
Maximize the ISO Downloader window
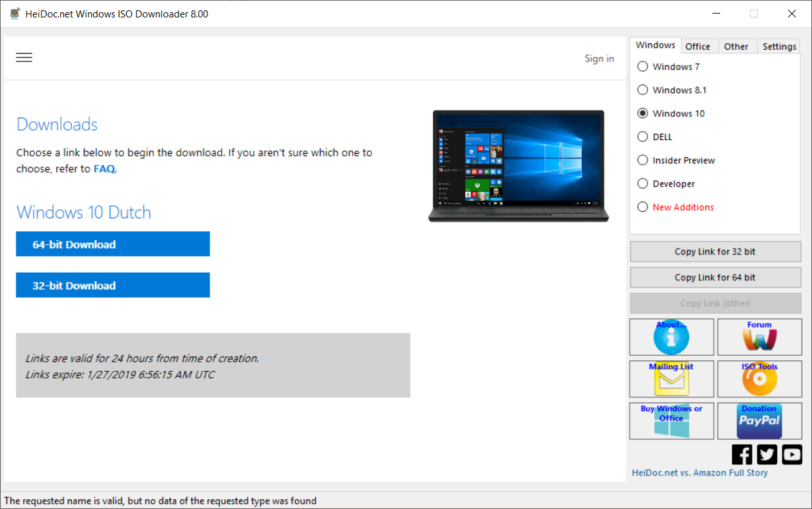(754, 14)
